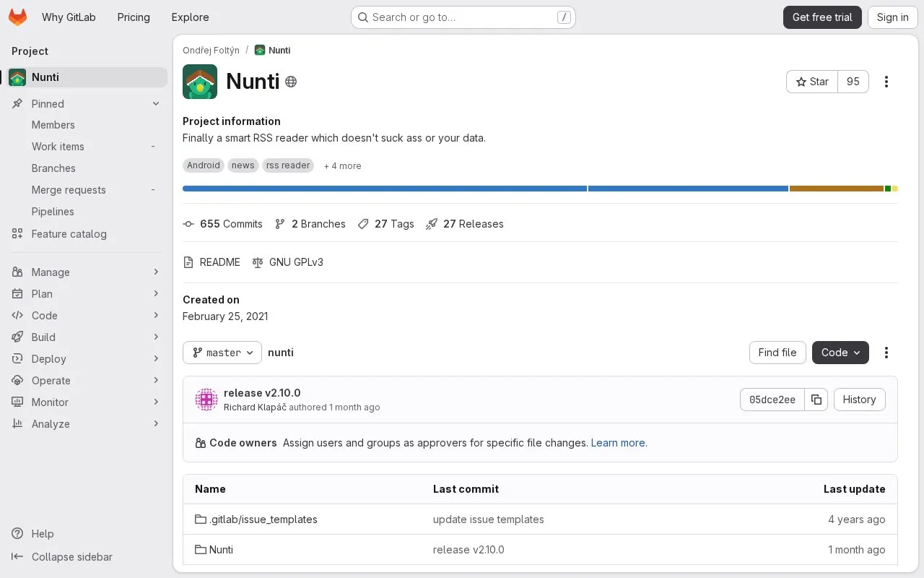Screen dimensions: 924x578
Task: Click the Get free trial button
Action: point(822,17)
